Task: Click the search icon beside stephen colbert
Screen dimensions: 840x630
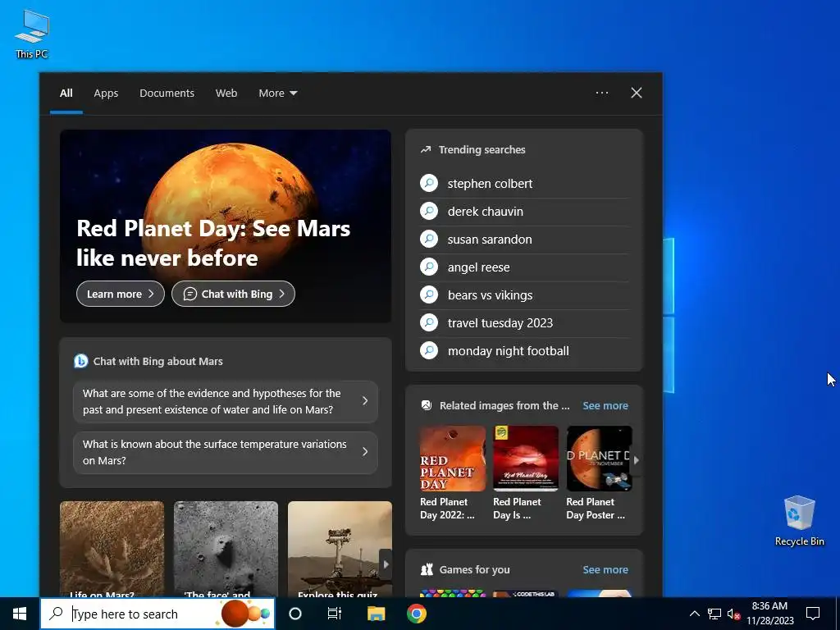Action: pyautogui.click(x=428, y=183)
